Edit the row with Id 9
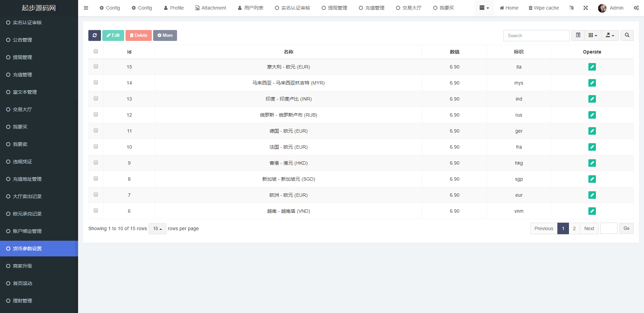 592,163
